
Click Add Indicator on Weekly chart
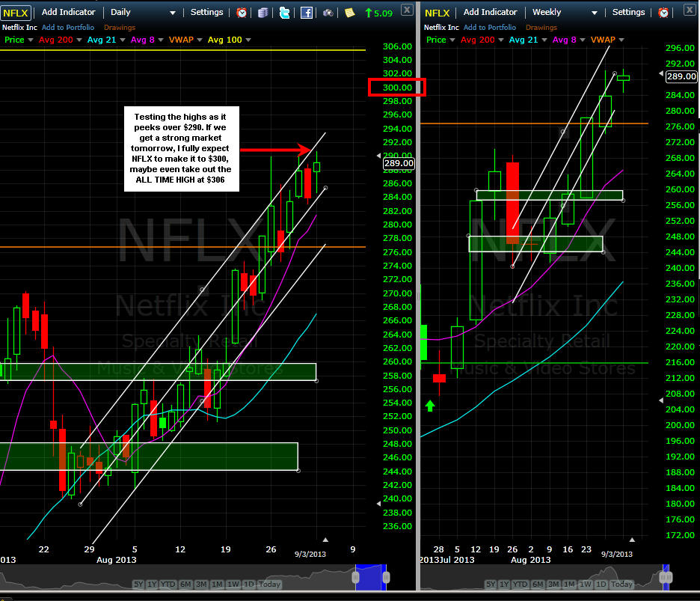coord(490,12)
